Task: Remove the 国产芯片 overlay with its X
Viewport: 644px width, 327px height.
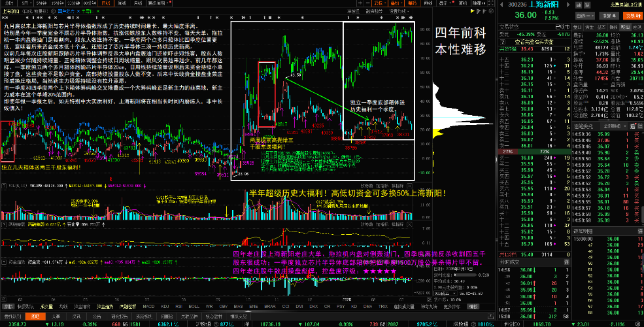Action: [x=78, y=11]
